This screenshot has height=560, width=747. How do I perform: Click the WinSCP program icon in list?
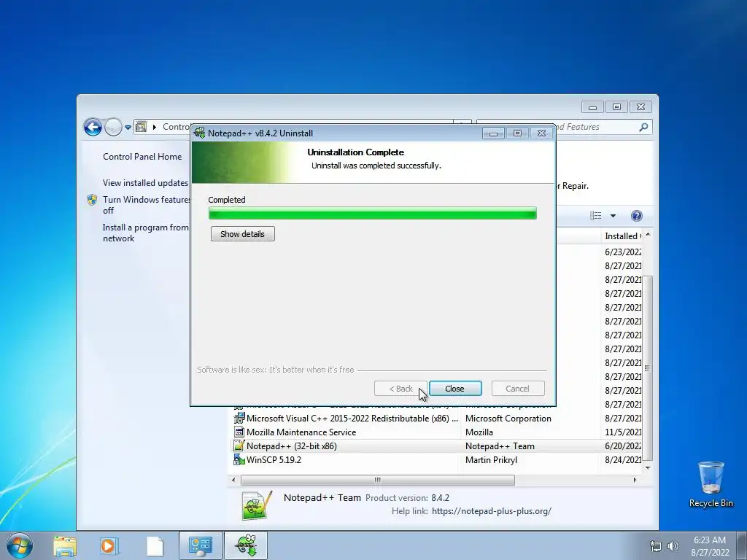tap(239, 459)
